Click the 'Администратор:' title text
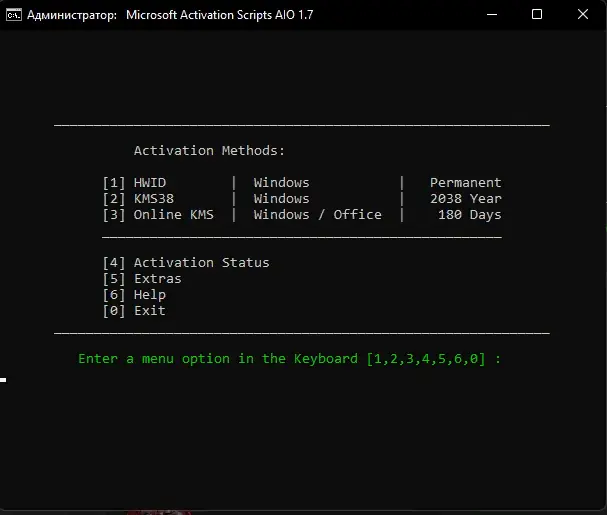Viewport: 607px width, 515px height. (72, 15)
